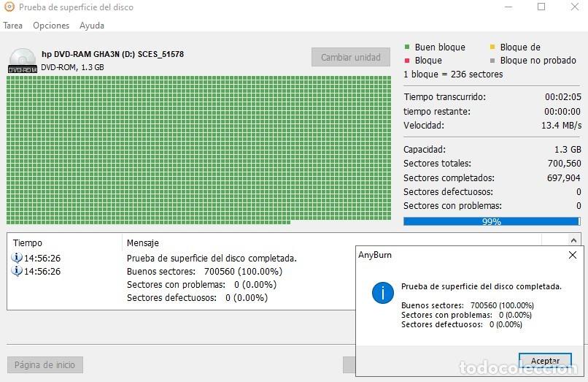Click elapsed time value 00:02:05

click(x=563, y=97)
